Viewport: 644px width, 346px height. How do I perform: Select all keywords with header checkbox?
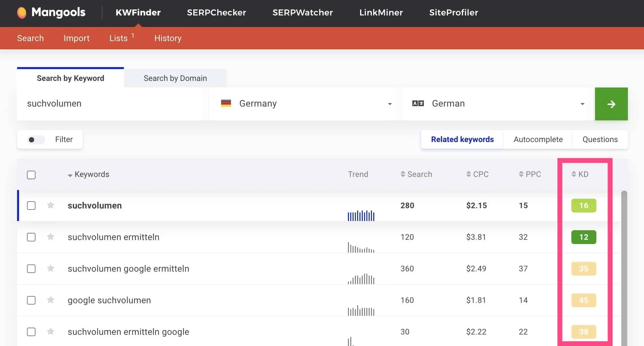pos(31,175)
